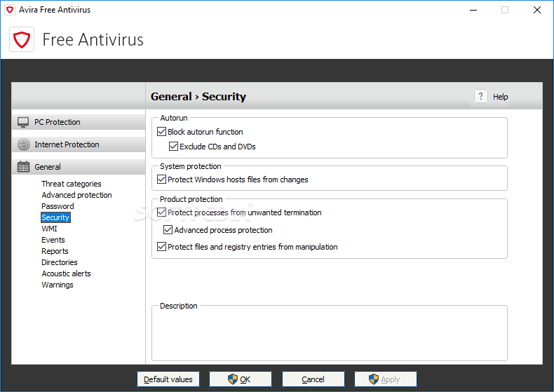The height and width of the screenshot is (392, 554).
Task: Toggle Protect Windows hosts files checkbox
Action: 161,180
